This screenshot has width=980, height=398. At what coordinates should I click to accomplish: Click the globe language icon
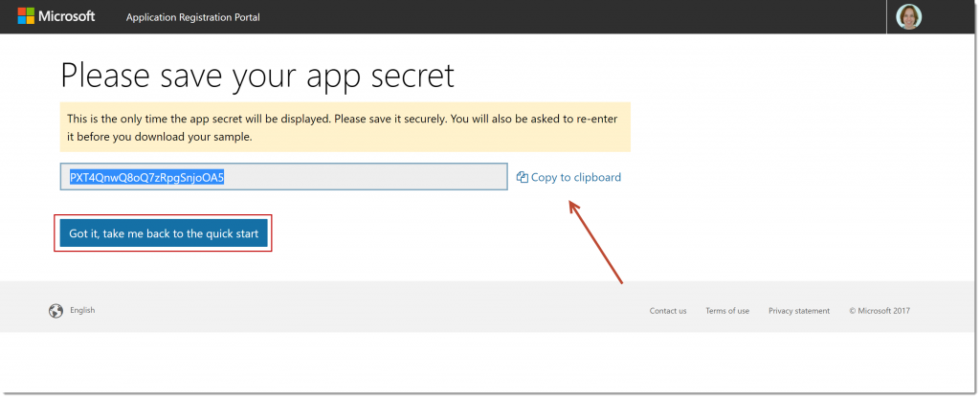pyautogui.click(x=56, y=310)
